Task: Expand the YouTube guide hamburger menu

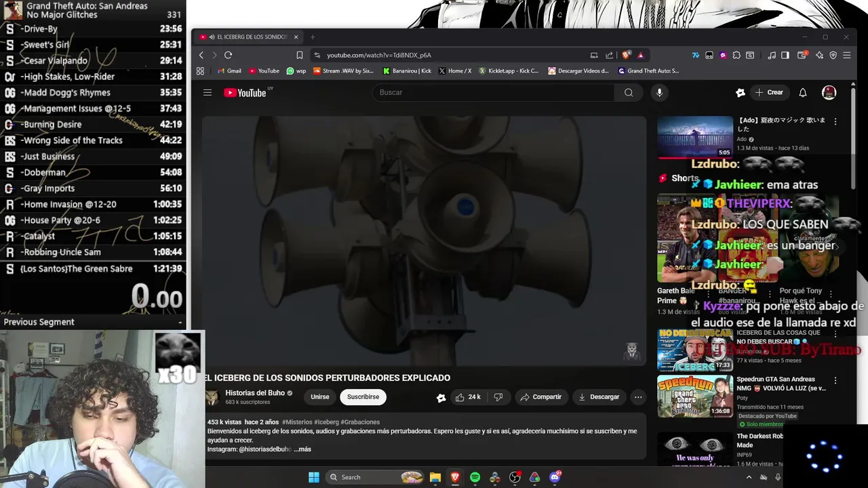Action: [208, 92]
